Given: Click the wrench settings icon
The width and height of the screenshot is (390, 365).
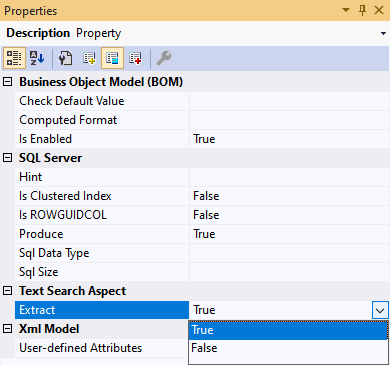Looking at the screenshot, I should 164,58.
